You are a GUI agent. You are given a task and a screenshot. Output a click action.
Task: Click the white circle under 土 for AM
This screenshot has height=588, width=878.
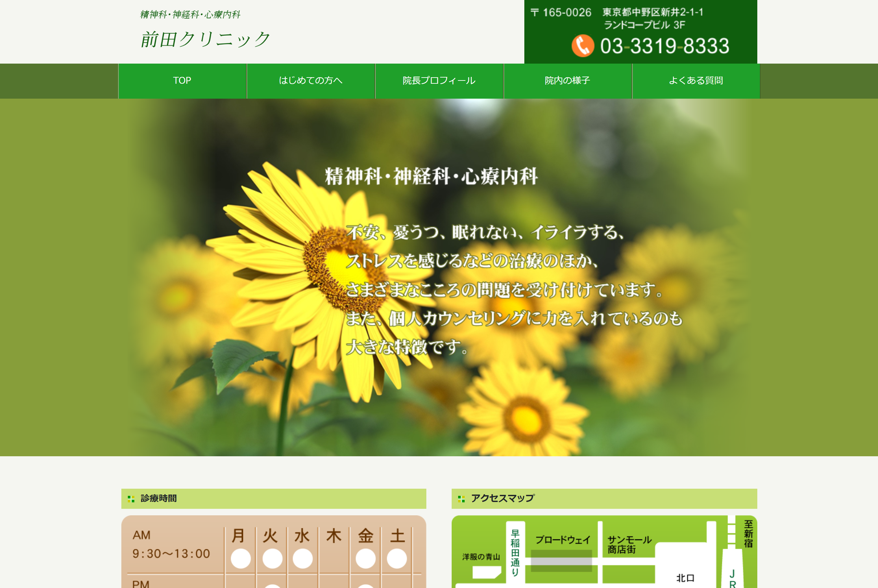pos(396,559)
